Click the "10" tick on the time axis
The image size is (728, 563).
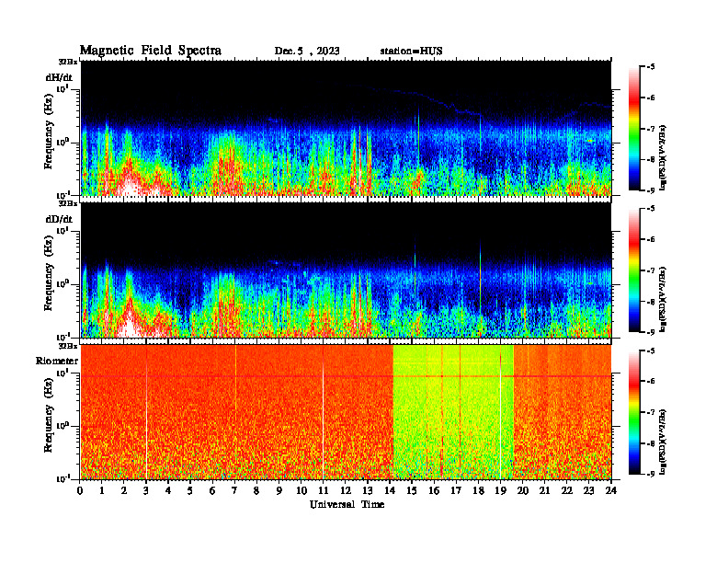click(301, 490)
